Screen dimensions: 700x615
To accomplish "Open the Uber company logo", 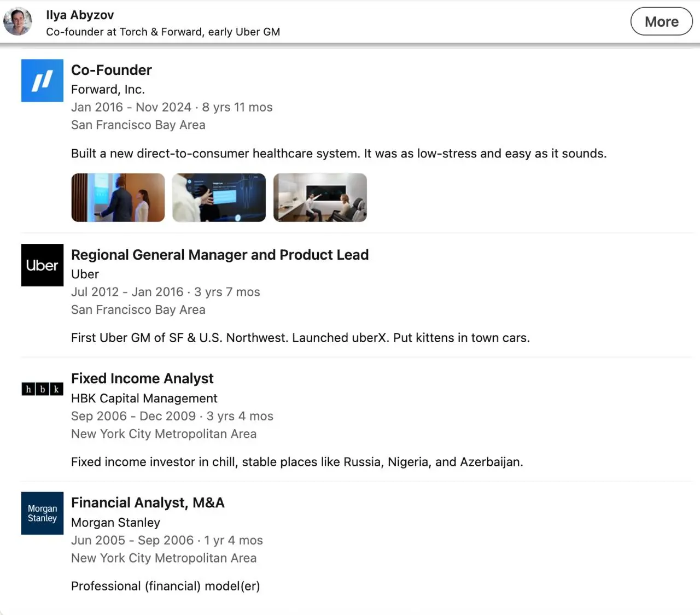I will tap(42, 265).
